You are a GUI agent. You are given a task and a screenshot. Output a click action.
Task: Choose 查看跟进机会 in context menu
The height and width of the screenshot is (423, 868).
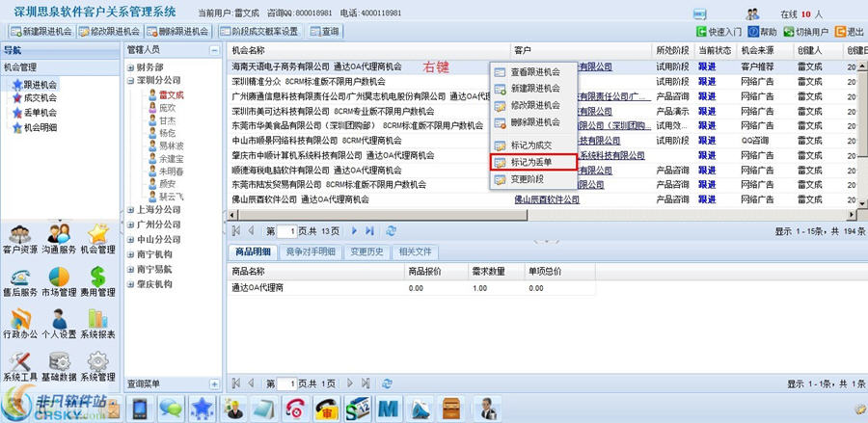pos(534,72)
